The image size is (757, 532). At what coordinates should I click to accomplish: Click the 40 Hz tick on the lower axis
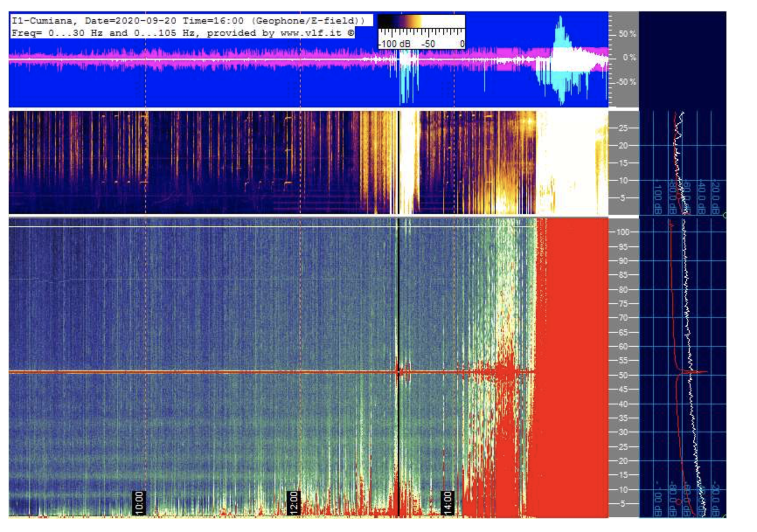tap(622, 404)
